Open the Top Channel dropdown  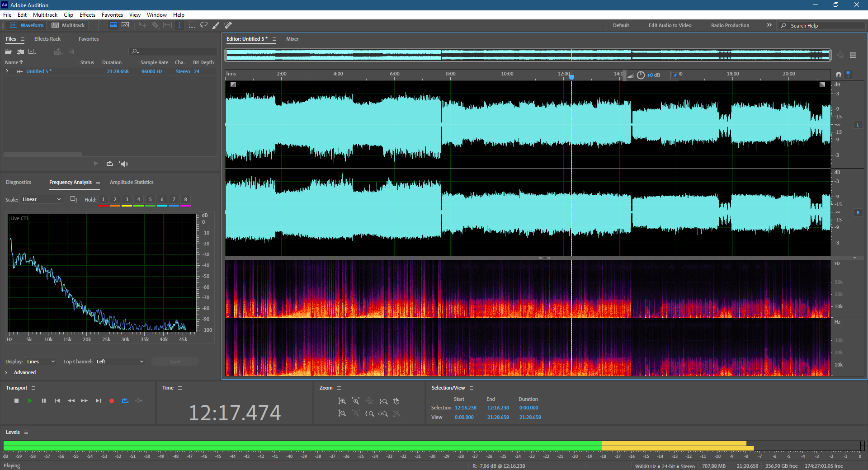coord(120,362)
